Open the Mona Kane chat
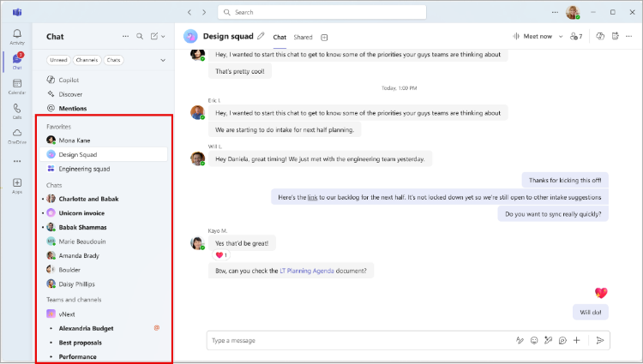This screenshot has width=643, height=364. point(104,140)
